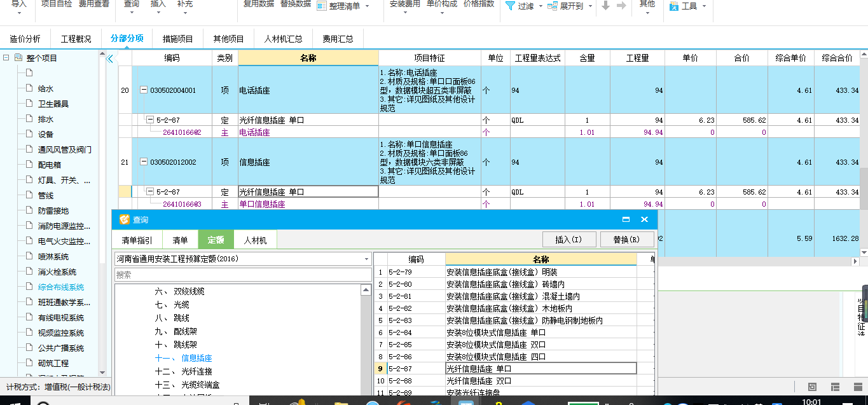
Task: Click the move-down arrow icon in the toolbar
Action: point(605,5)
